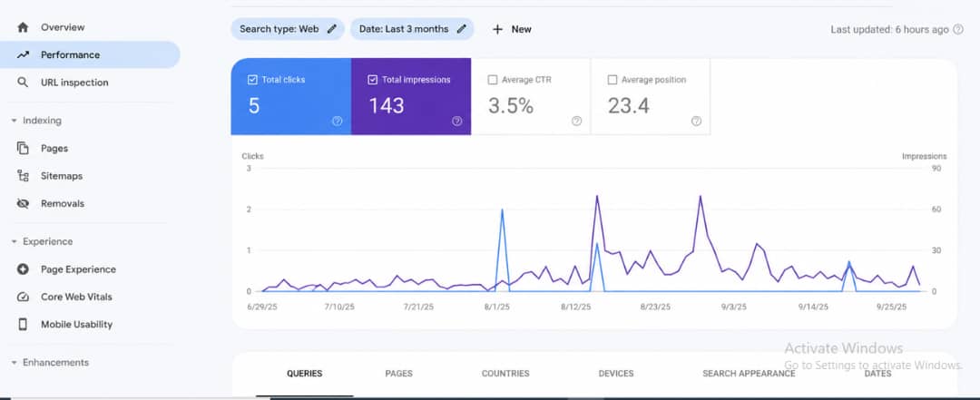The image size is (980, 400).
Task: Uncheck the Total impressions checkbox
Action: click(x=373, y=80)
